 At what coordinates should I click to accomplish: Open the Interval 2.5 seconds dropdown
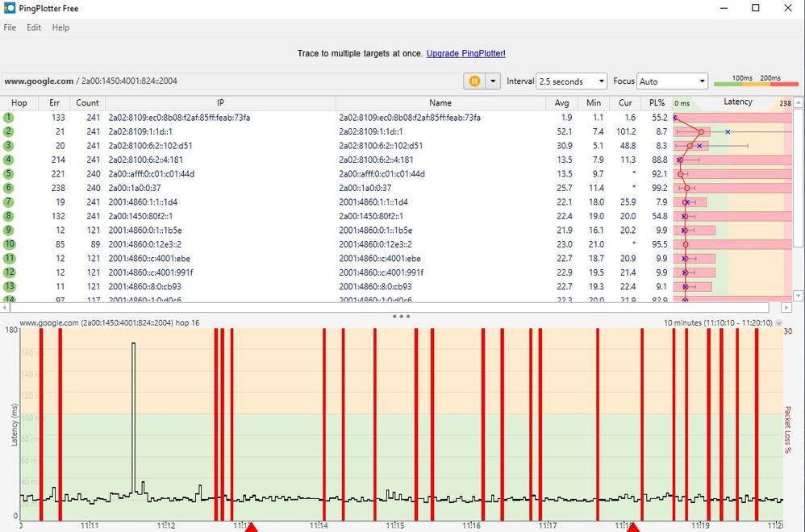[571, 81]
